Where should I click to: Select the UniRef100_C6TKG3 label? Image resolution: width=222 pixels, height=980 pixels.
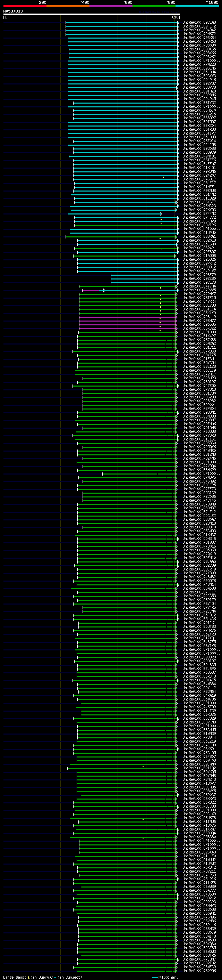click(x=199, y=129)
